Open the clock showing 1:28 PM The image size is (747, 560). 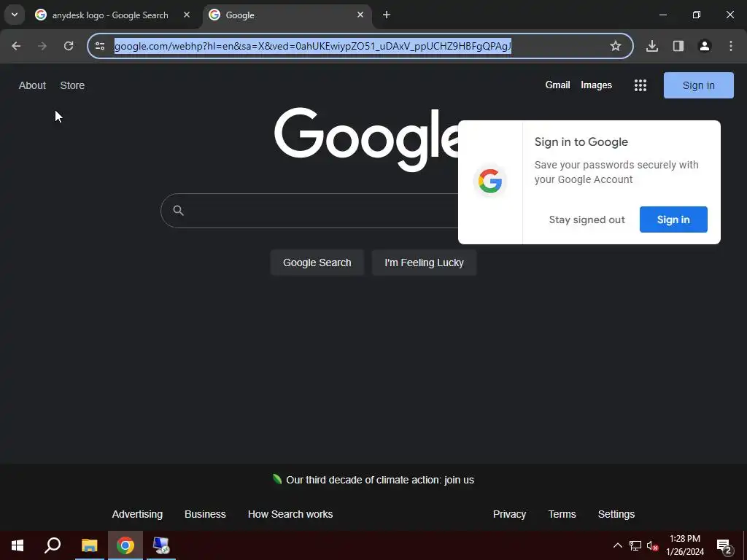(685, 545)
